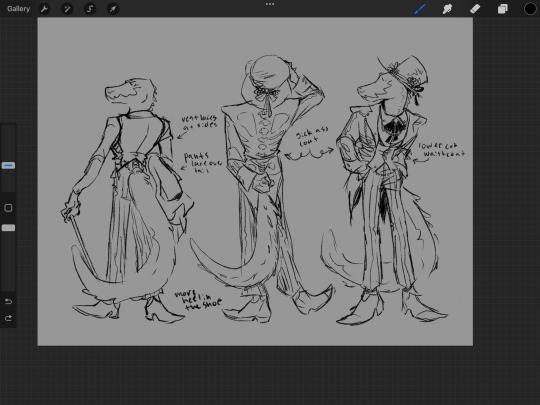The height and width of the screenshot is (405, 540).
Task: Activate the Selection tool
Action: point(90,9)
